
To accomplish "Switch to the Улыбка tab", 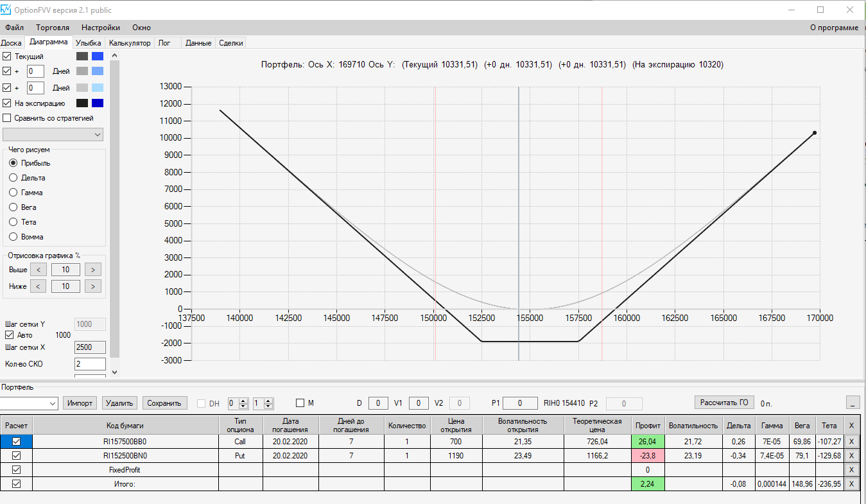I will click(89, 43).
